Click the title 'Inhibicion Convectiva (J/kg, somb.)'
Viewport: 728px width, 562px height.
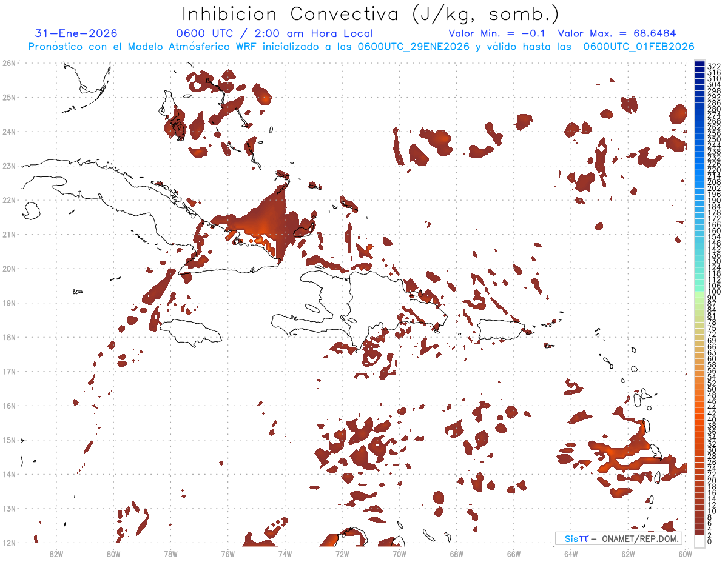(x=371, y=15)
